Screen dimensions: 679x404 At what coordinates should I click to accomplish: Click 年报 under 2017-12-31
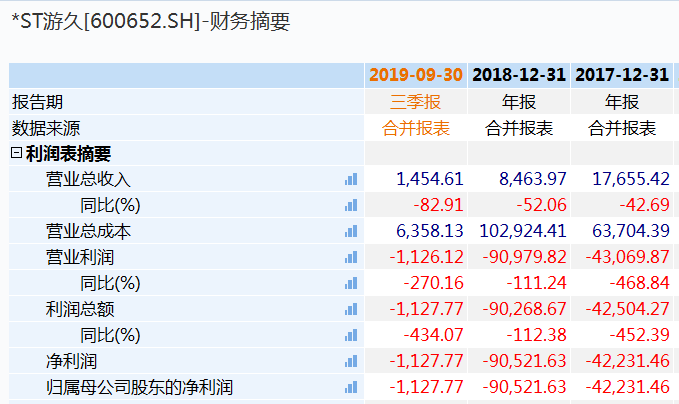[x=622, y=102]
